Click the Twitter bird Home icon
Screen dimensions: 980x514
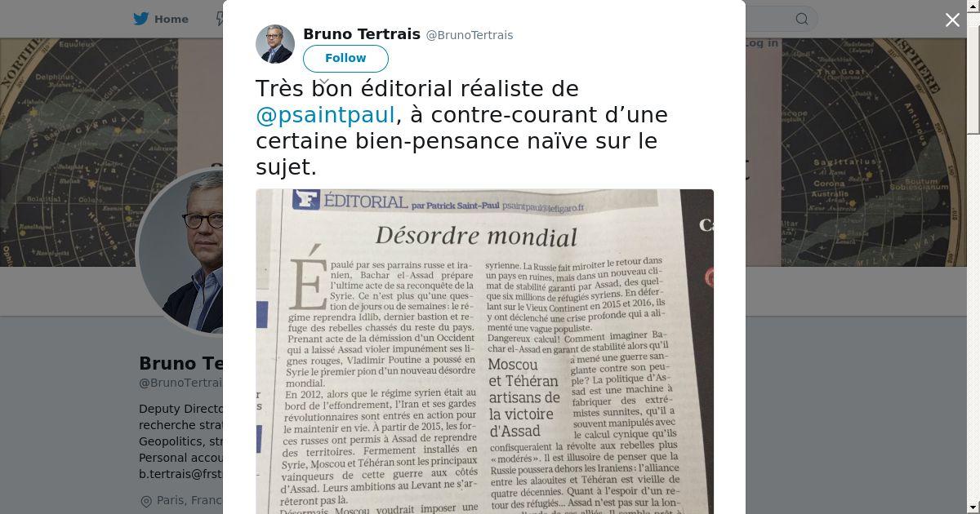[x=142, y=19]
